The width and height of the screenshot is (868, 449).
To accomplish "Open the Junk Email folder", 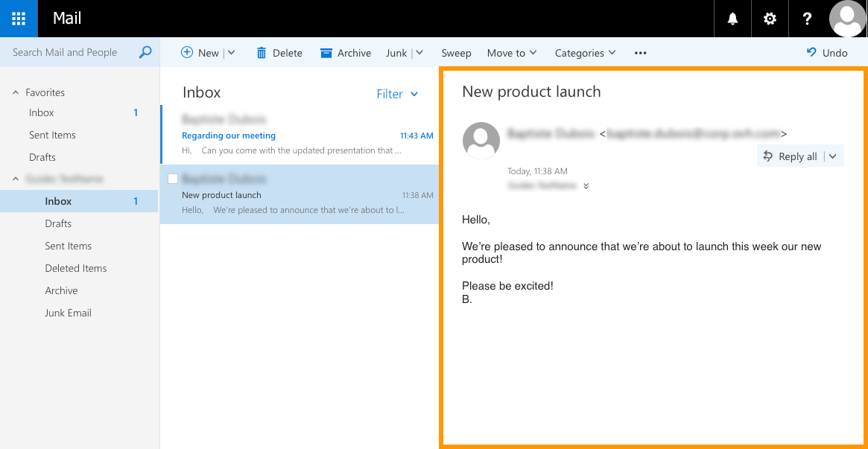I will click(68, 313).
